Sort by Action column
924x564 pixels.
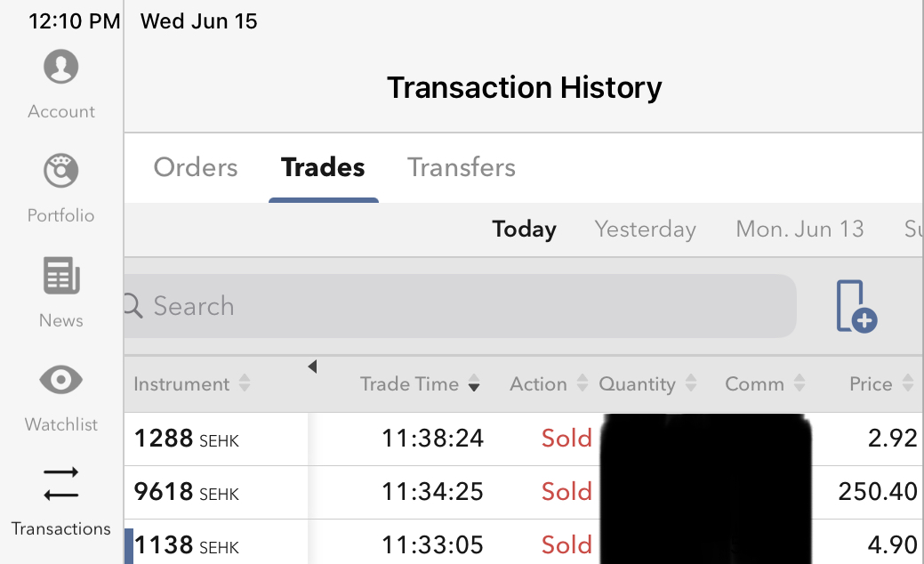coord(548,384)
